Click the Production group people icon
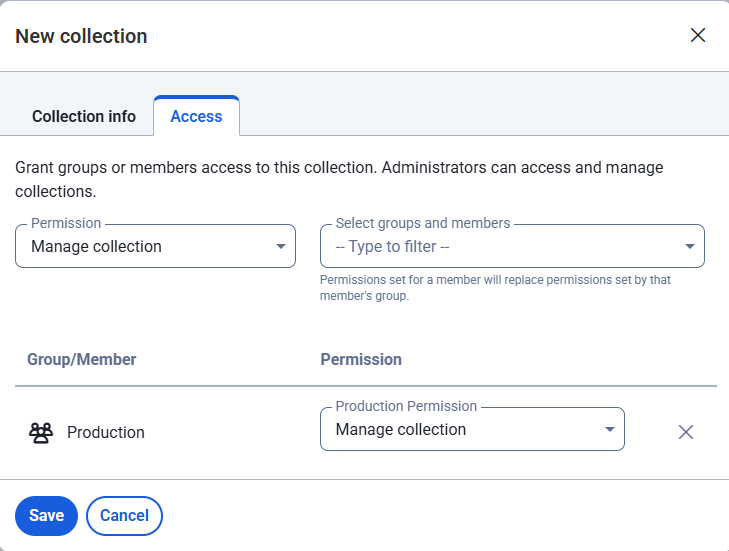 click(x=40, y=432)
